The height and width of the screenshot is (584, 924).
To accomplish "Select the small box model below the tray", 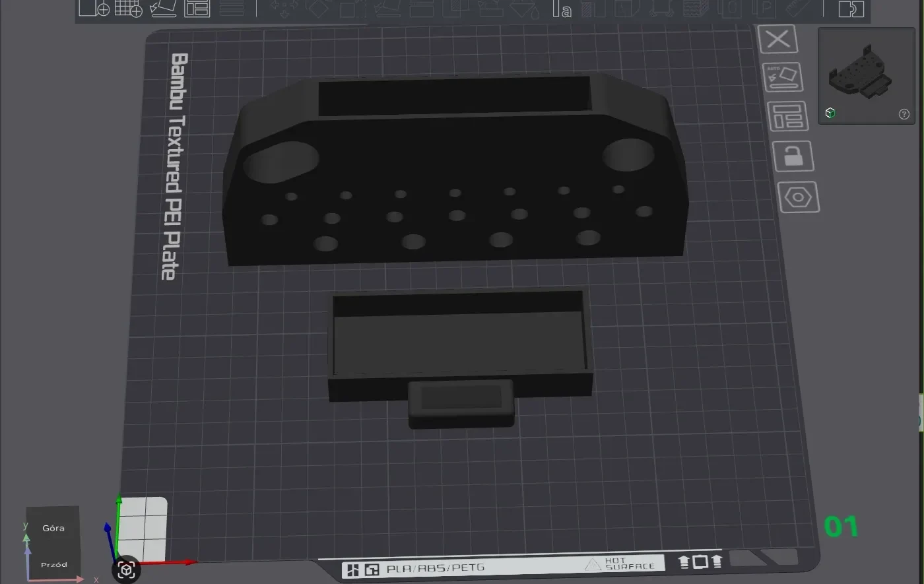I will (461, 404).
